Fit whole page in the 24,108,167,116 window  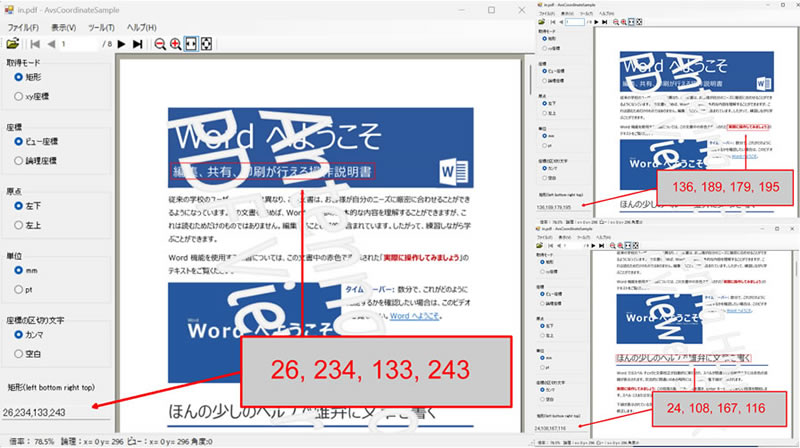click(636, 245)
